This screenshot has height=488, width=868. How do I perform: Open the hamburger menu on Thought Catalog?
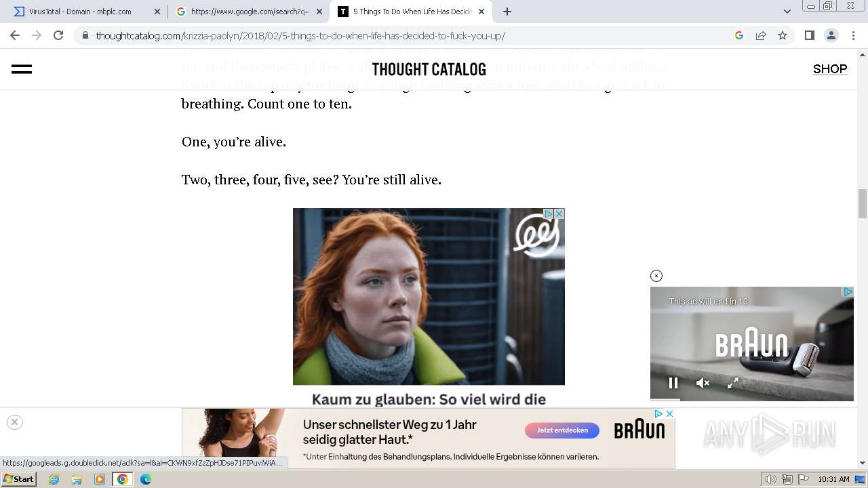(x=22, y=69)
